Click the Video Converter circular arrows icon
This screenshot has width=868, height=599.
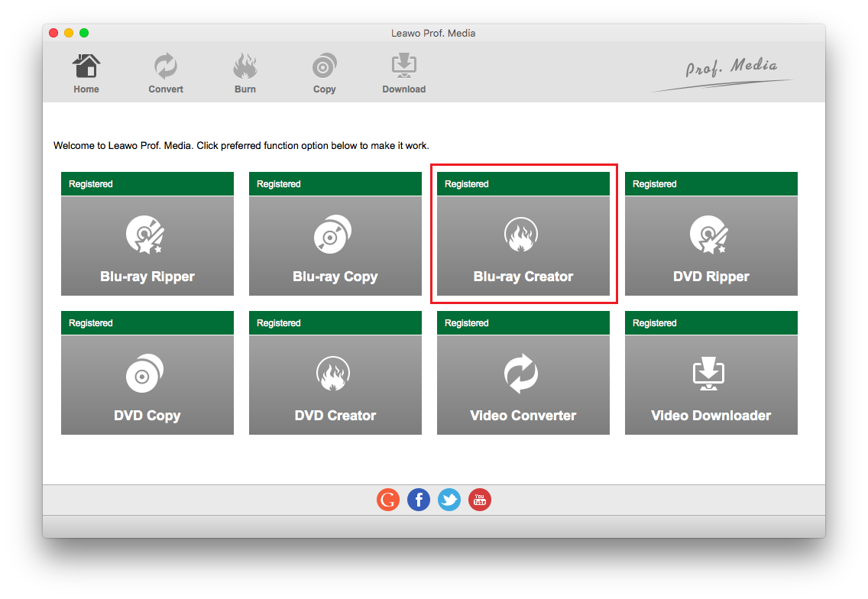[x=521, y=374]
